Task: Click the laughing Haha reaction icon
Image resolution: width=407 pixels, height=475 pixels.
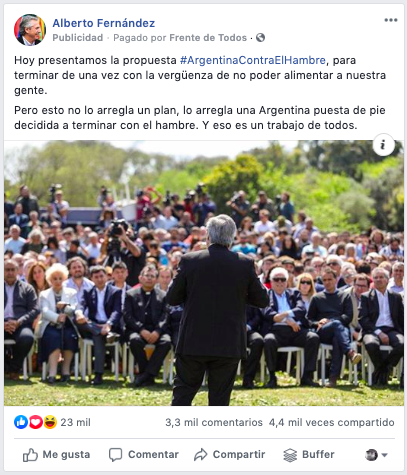Action: click(50, 422)
